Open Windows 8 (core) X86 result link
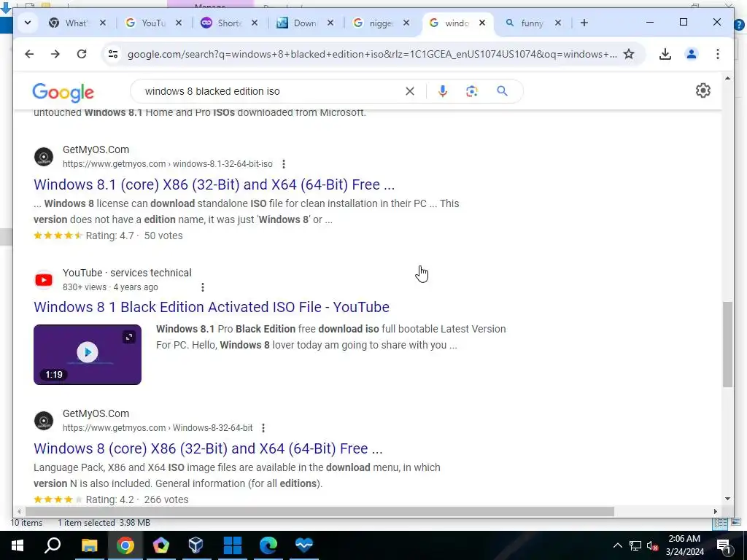Viewport: 747px width, 560px height. click(x=208, y=448)
